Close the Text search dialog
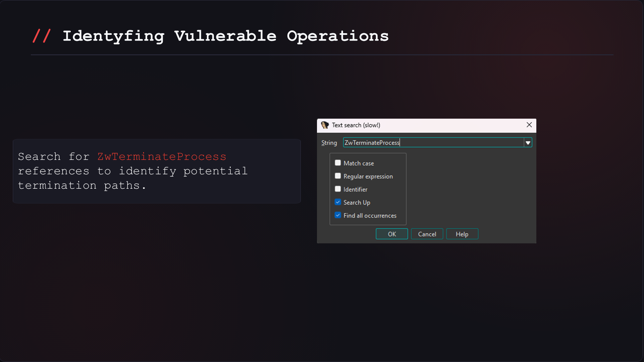Screen dimensions: 644x362 [x=529, y=125]
